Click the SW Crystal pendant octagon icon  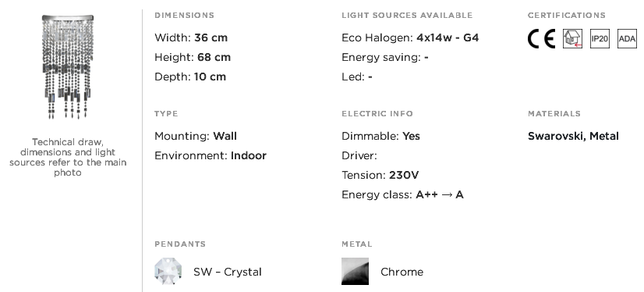tap(168, 272)
